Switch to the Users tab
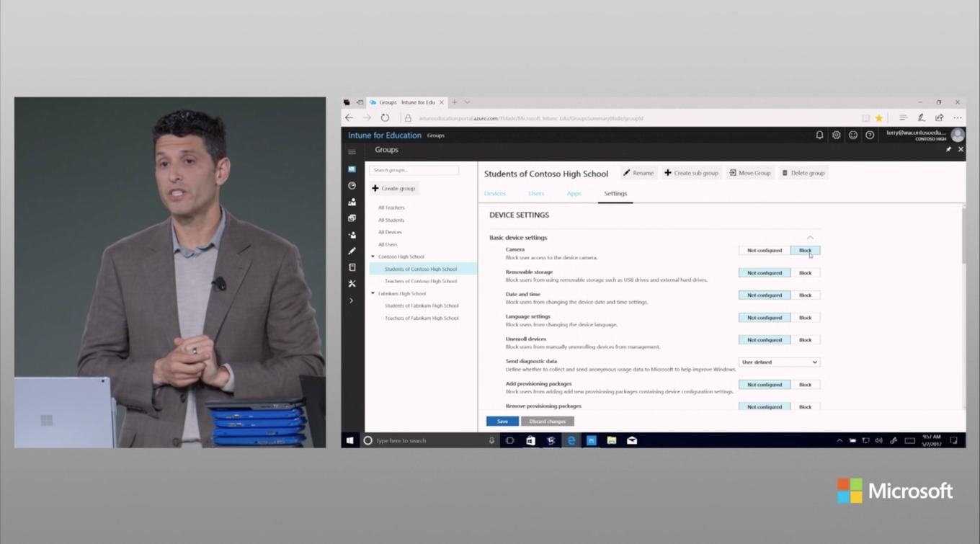This screenshot has height=544, width=980. (536, 194)
